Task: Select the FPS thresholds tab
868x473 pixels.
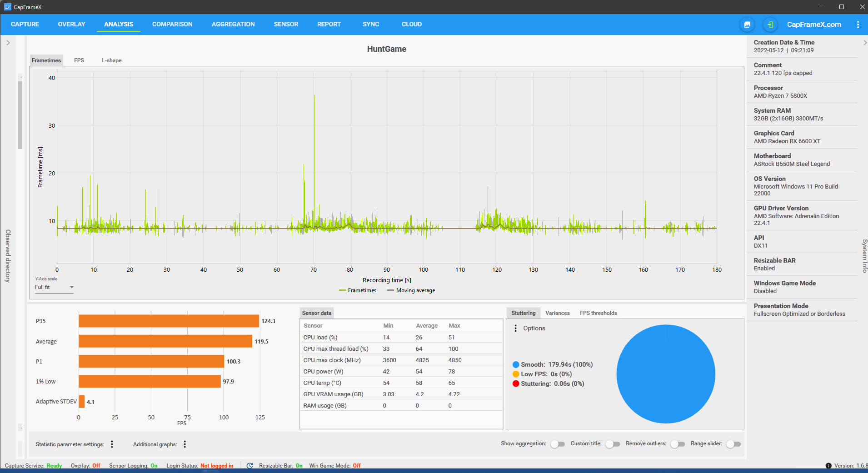Action: click(x=598, y=313)
